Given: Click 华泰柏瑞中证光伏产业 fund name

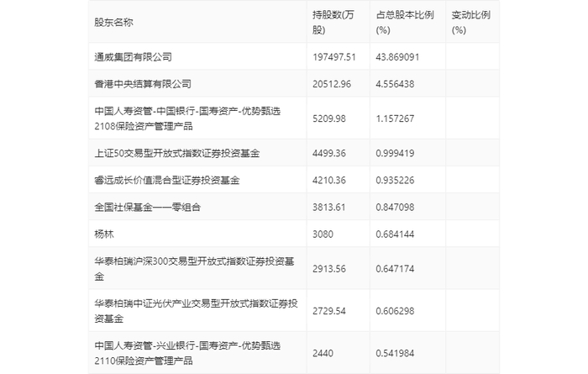Looking at the screenshot, I should tap(196, 311).
